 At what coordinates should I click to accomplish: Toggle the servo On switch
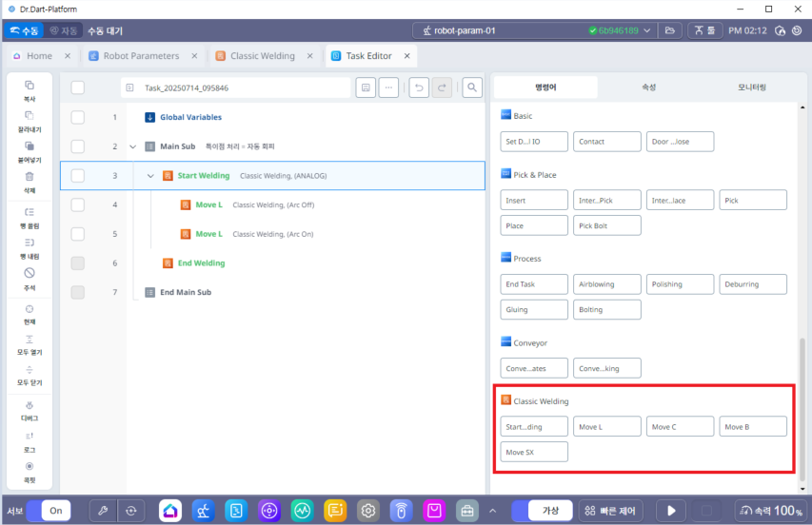tap(49, 511)
